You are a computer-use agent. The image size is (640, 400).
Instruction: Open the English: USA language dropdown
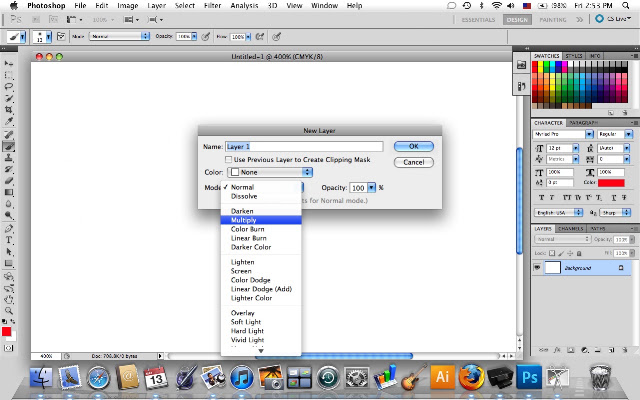[x=558, y=213]
